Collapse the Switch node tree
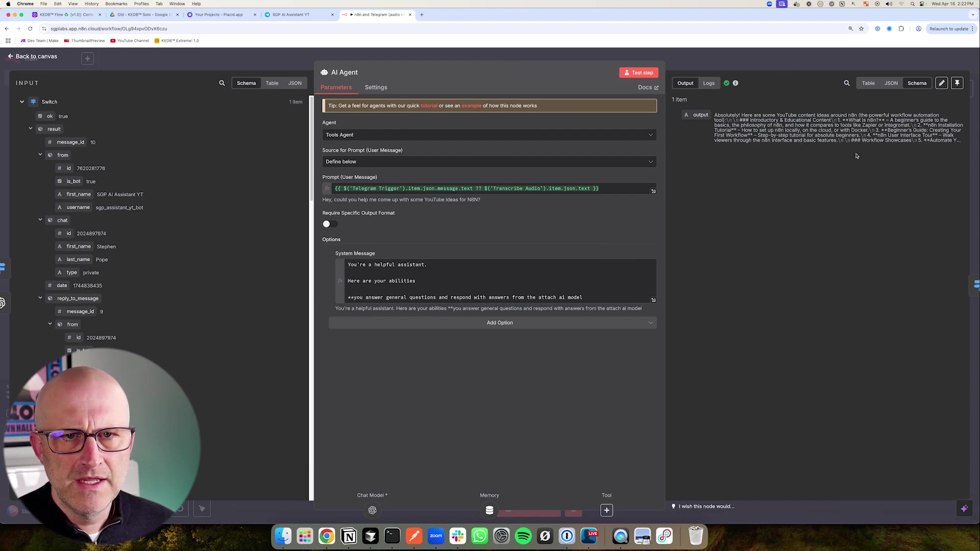Screen dimensions: 980x551 click(22, 102)
